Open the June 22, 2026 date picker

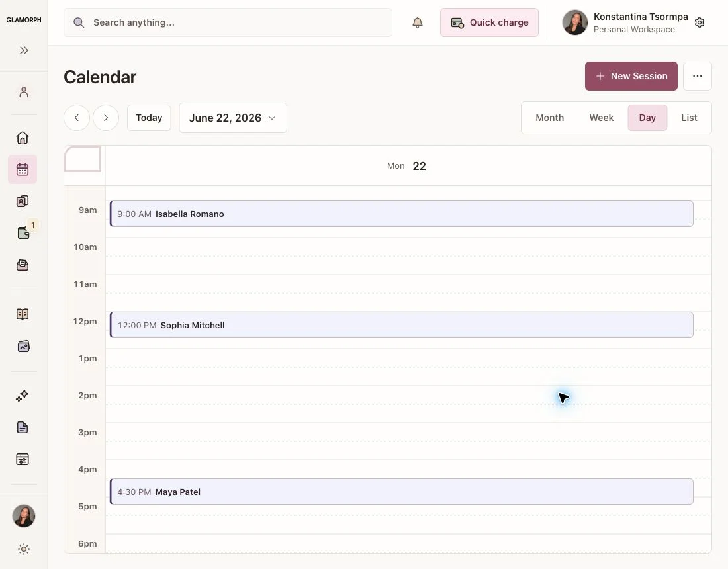point(233,118)
